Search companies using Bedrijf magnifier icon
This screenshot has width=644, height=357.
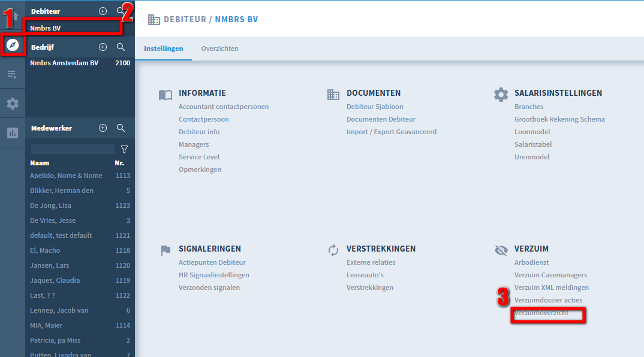point(121,47)
